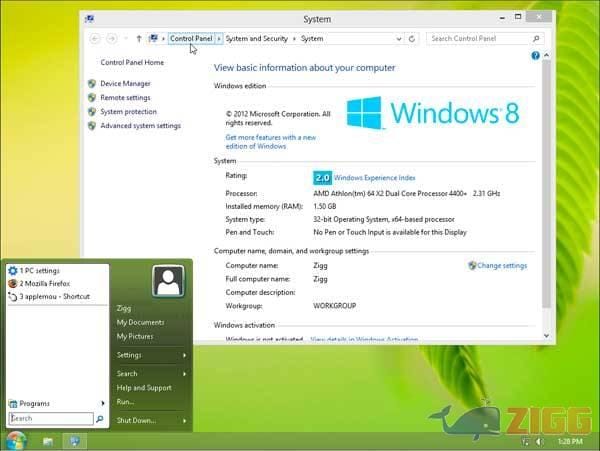
Task: Select Run... in Start menu
Action: 125,402
